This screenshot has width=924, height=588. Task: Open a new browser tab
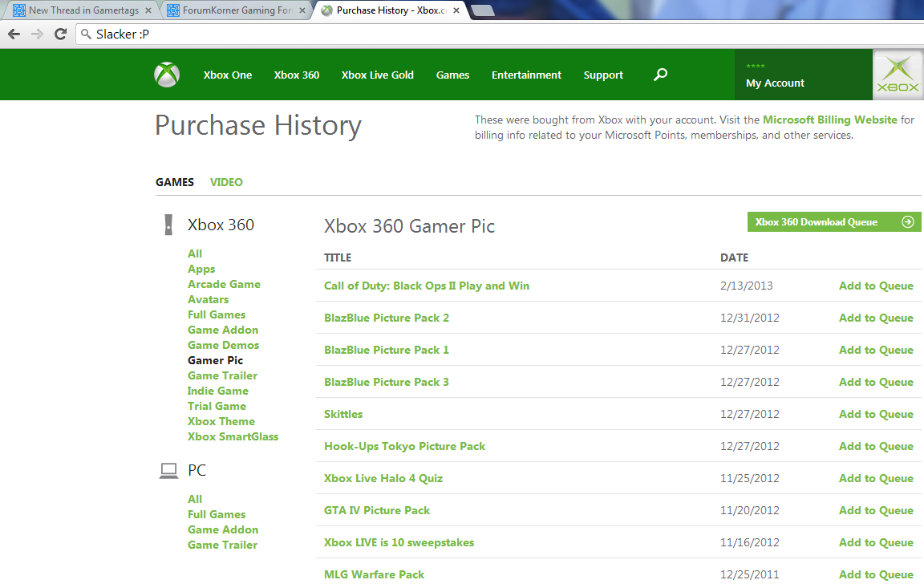coord(483,10)
